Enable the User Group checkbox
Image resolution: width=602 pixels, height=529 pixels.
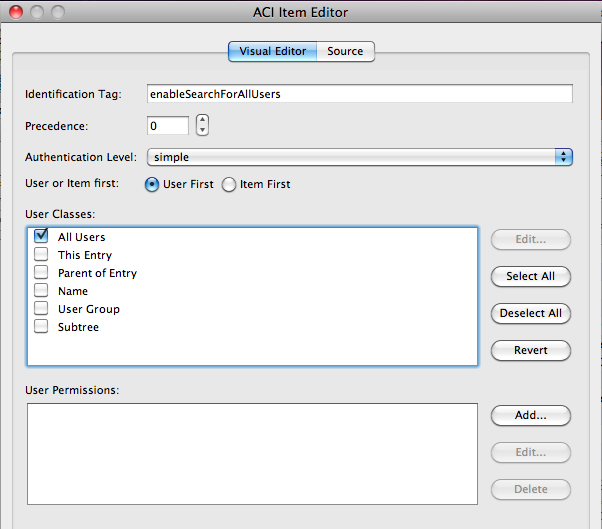coord(41,309)
